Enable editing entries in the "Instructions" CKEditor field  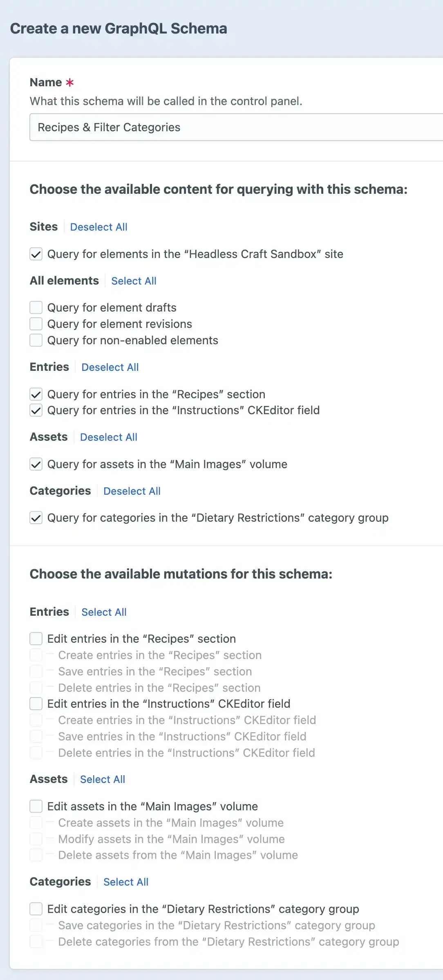[36, 704]
